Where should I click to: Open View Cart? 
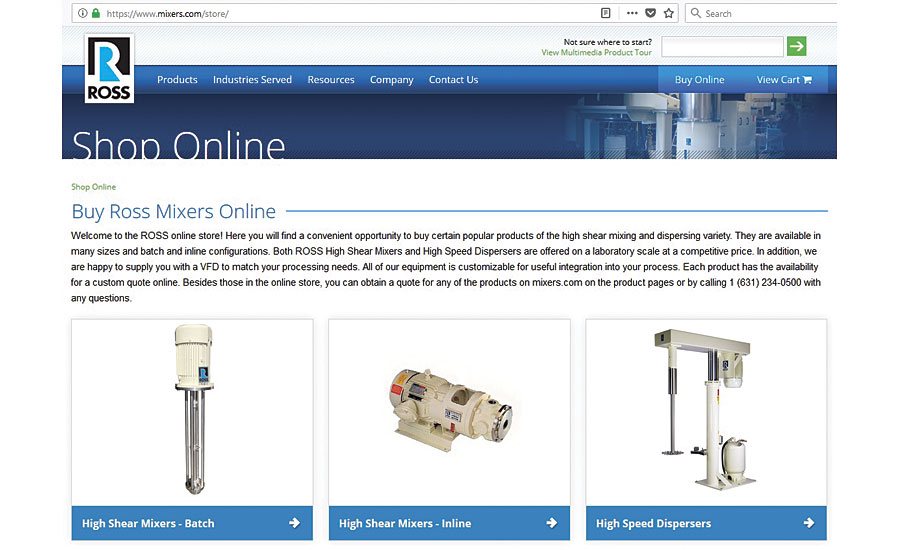pos(784,80)
